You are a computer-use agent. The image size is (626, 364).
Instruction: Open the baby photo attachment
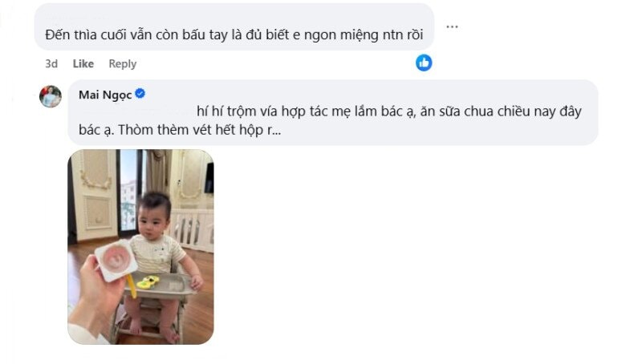point(140,246)
